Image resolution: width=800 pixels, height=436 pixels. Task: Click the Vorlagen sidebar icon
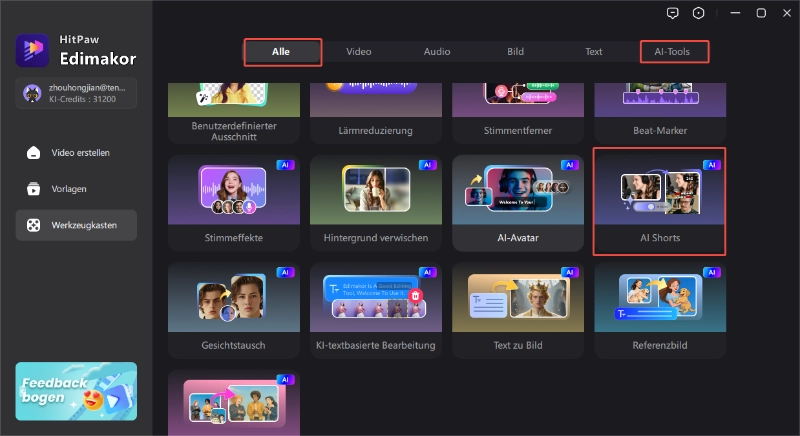click(x=33, y=189)
